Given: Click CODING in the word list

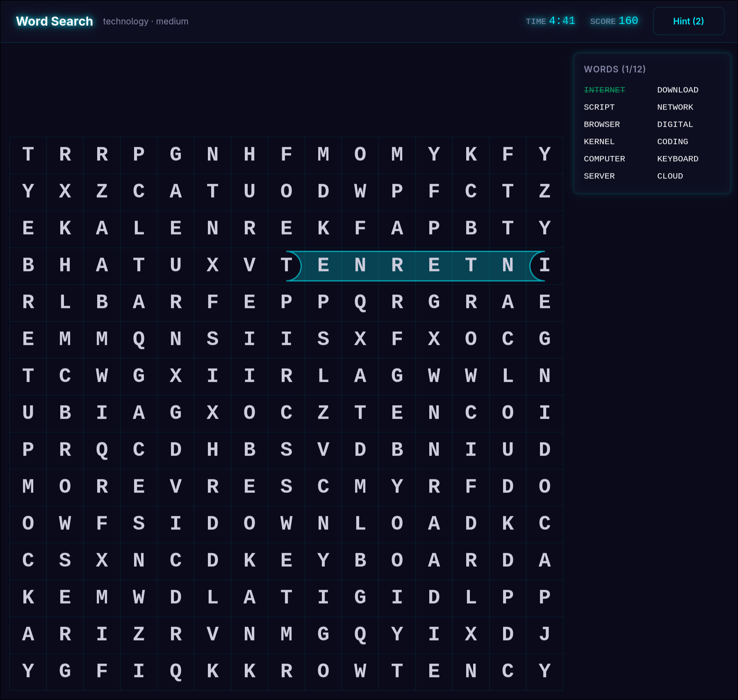Looking at the screenshot, I should coord(672,141).
